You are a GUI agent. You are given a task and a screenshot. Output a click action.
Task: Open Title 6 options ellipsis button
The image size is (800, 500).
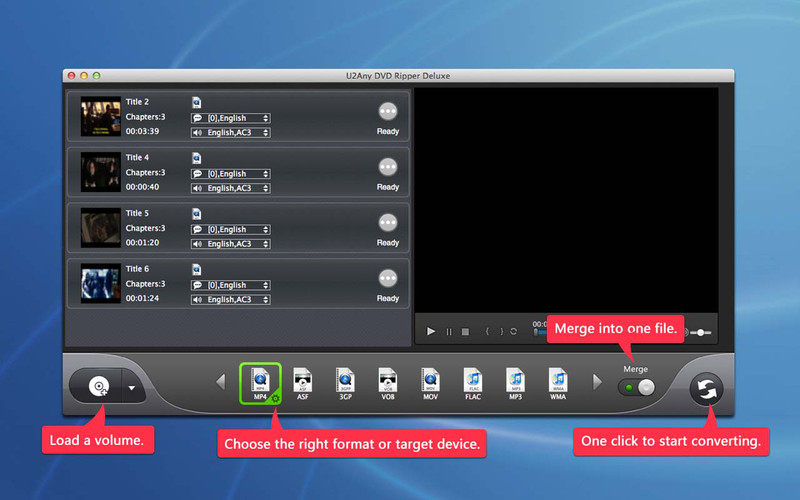tap(388, 278)
